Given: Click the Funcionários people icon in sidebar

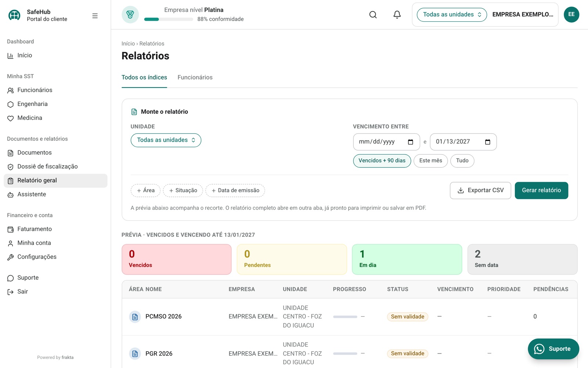Looking at the screenshot, I should (x=10, y=90).
